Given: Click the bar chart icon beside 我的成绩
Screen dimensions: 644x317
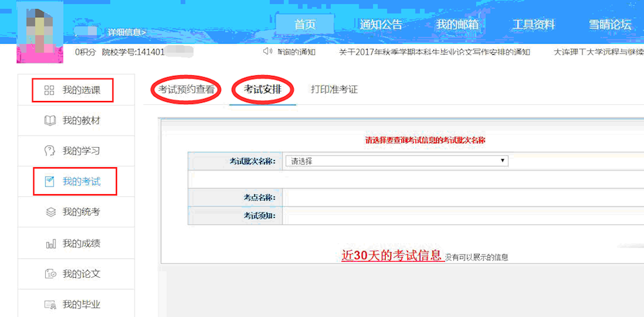Looking at the screenshot, I should point(50,244).
